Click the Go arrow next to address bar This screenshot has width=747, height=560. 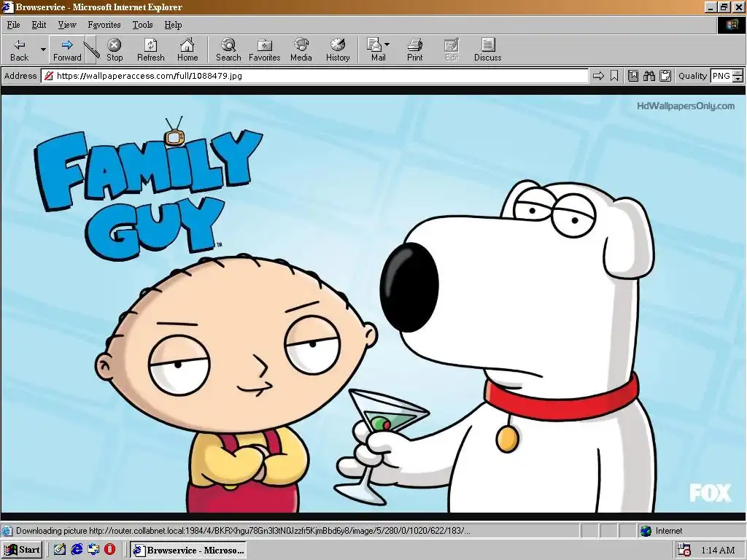598,76
